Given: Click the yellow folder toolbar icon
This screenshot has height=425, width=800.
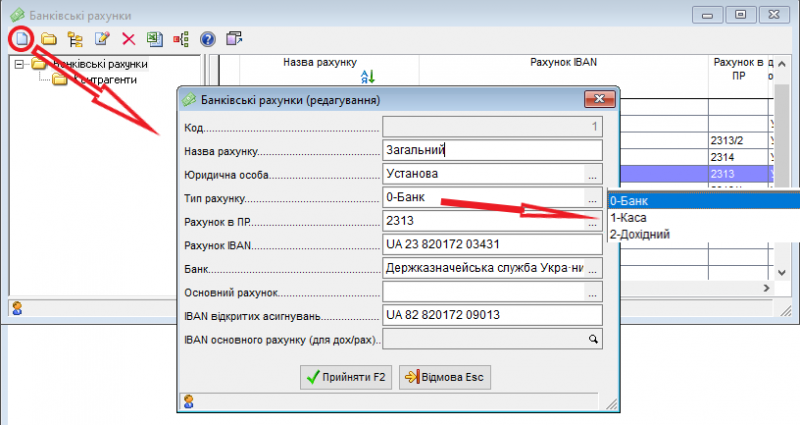Looking at the screenshot, I should pyautogui.click(x=48, y=39).
